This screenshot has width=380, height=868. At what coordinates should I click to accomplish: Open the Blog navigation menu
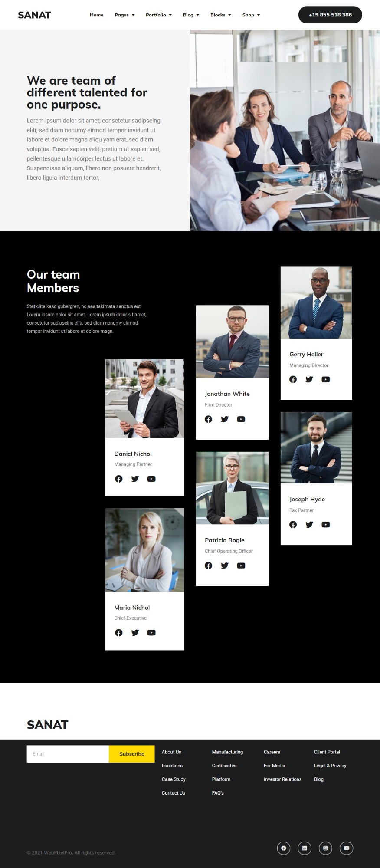(x=191, y=15)
